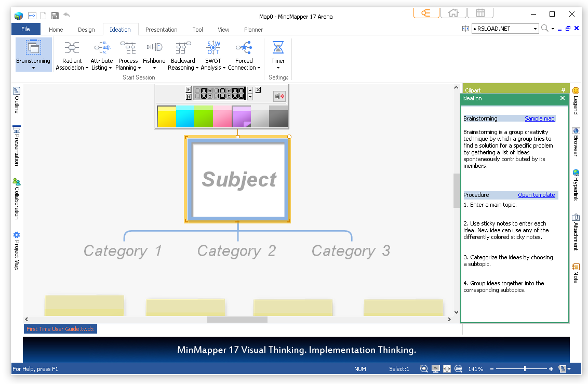Open the Attachment side panel
Viewport: 588px width, 384px height.
click(576, 232)
